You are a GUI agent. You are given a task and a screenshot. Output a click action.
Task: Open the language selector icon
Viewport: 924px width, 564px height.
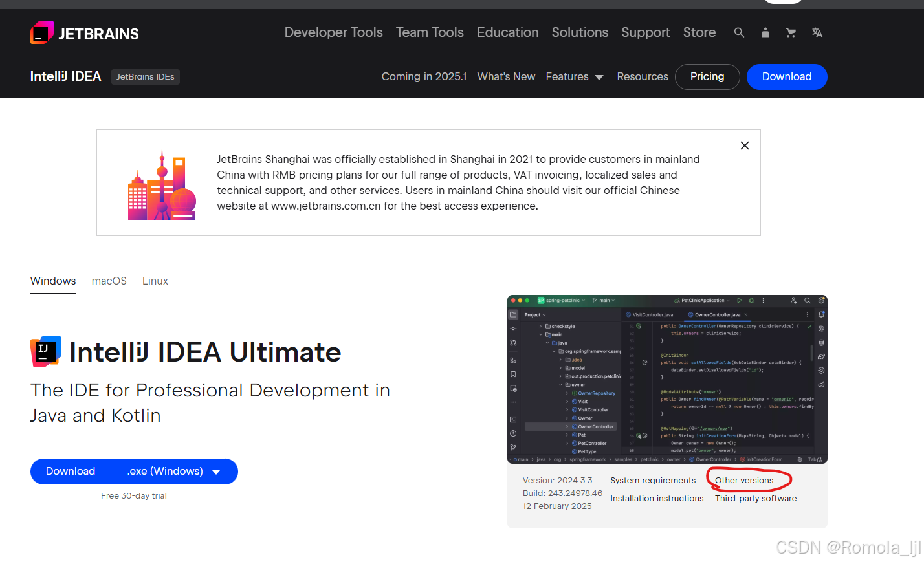817,32
